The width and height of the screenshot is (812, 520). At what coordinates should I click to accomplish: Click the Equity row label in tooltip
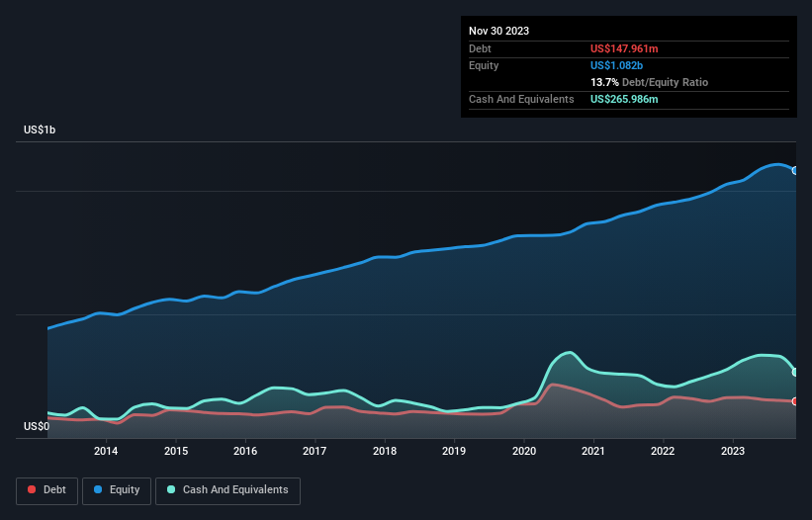tap(484, 65)
